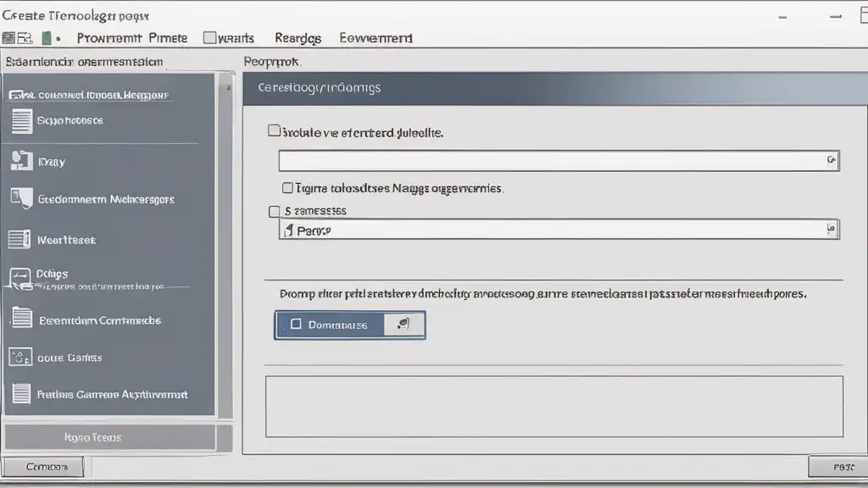
Task: Open the 'Eowmerrernt' menu
Action: [376, 38]
